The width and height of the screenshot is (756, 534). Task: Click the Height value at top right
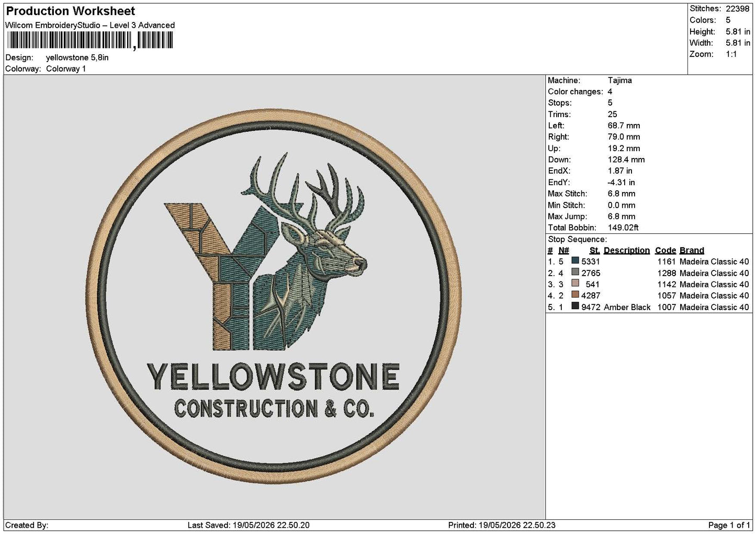tap(738, 31)
